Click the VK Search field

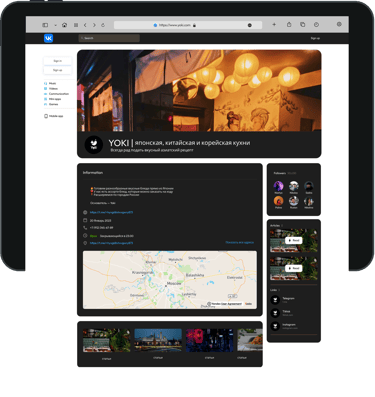(x=109, y=38)
